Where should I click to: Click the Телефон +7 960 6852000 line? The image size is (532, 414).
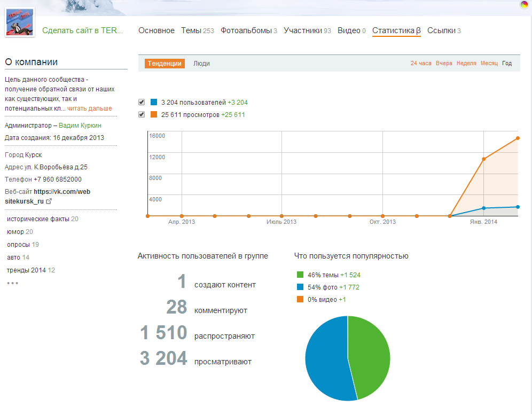coord(43,179)
